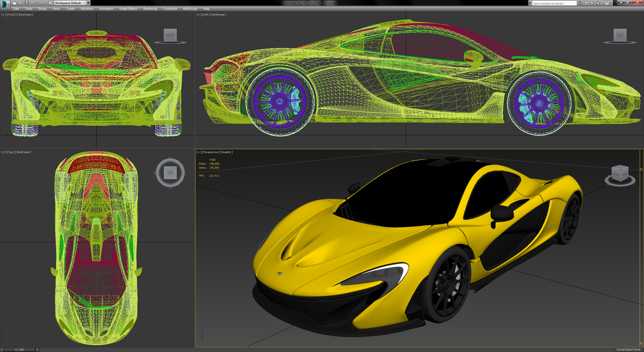Open the 3ds Max application menu
The image size is (644, 352).
[4, 4]
